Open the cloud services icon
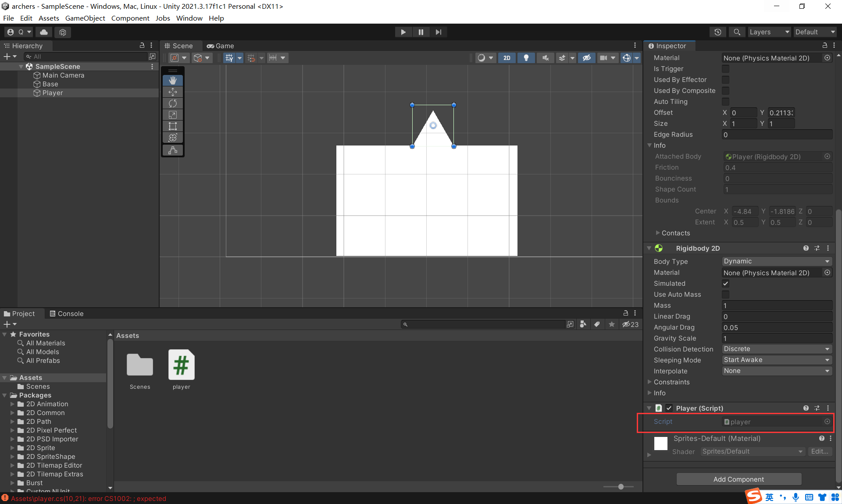The height and width of the screenshot is (504, 842). tap(44, 32)
